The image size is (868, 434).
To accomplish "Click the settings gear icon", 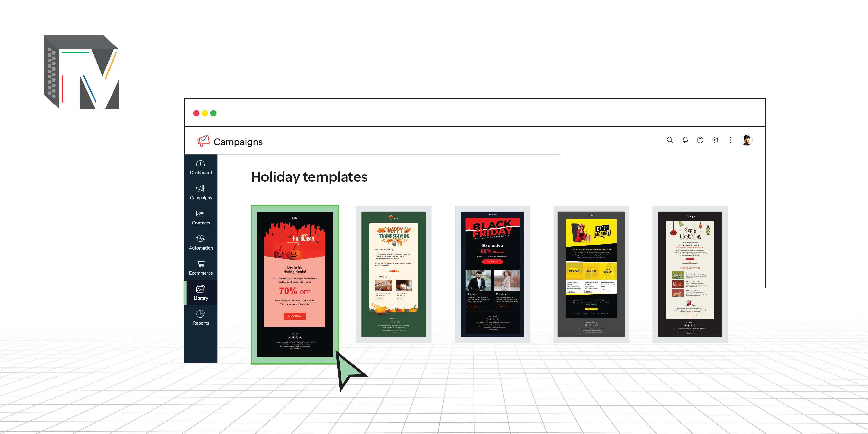I will pyautogui.click(x=715, y=140).
